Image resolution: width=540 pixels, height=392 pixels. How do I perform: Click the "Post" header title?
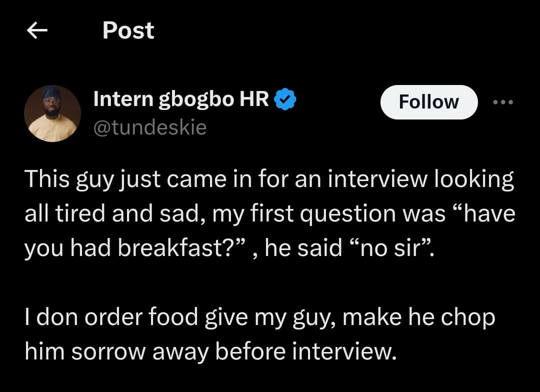(x=128, y=30)
